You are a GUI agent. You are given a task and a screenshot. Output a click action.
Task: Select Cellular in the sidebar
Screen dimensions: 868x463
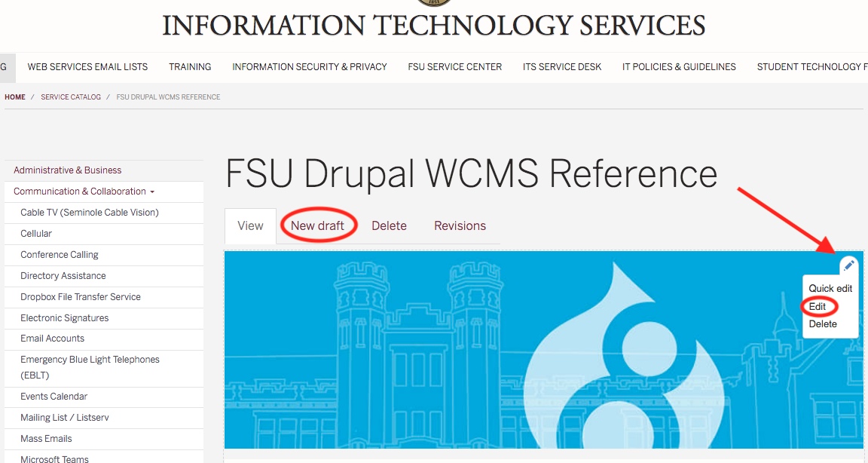[x=36, y=234]
